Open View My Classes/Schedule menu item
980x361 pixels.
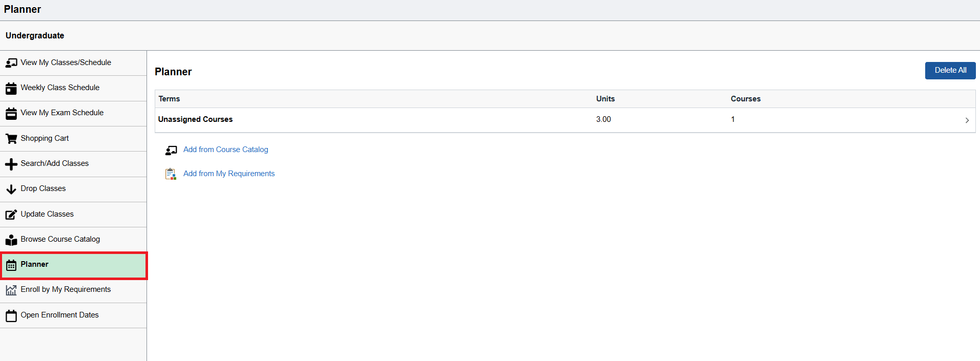click(x=73, y=63)
